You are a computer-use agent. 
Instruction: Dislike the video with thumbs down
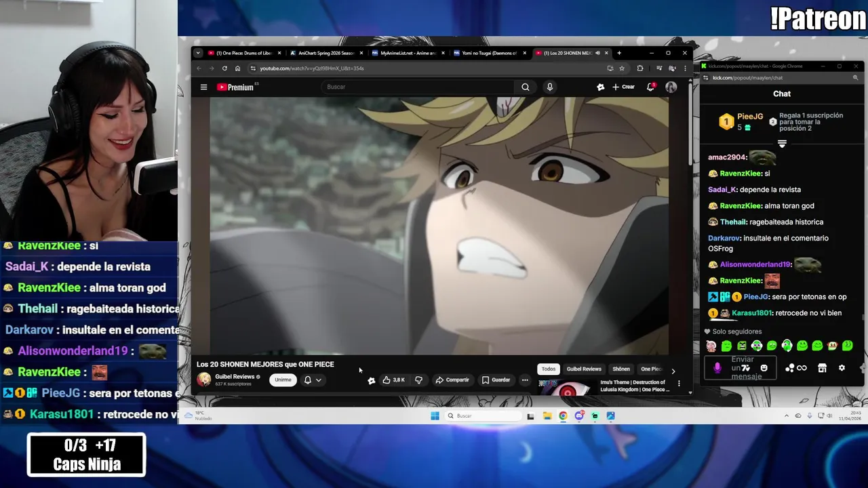click(418, 380)
